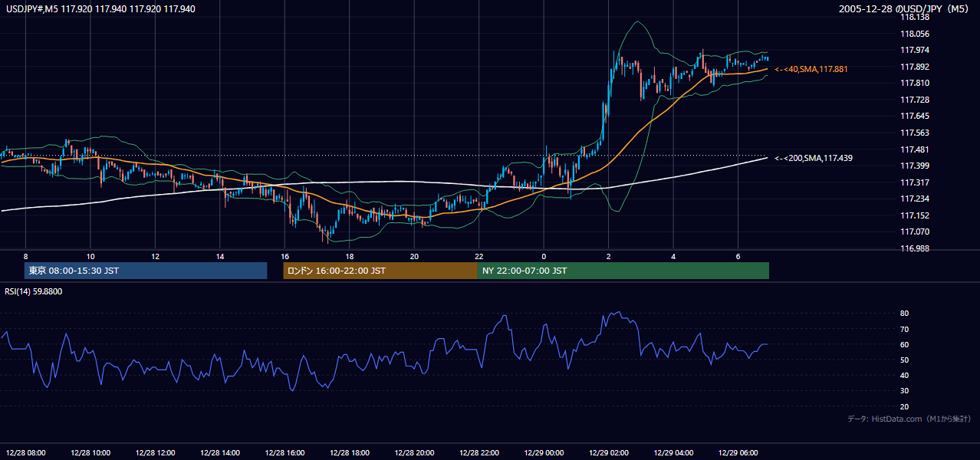Select the ロンドン 16:00-22:00 JST session bar
980x460 pixels.
click(380, 271)
